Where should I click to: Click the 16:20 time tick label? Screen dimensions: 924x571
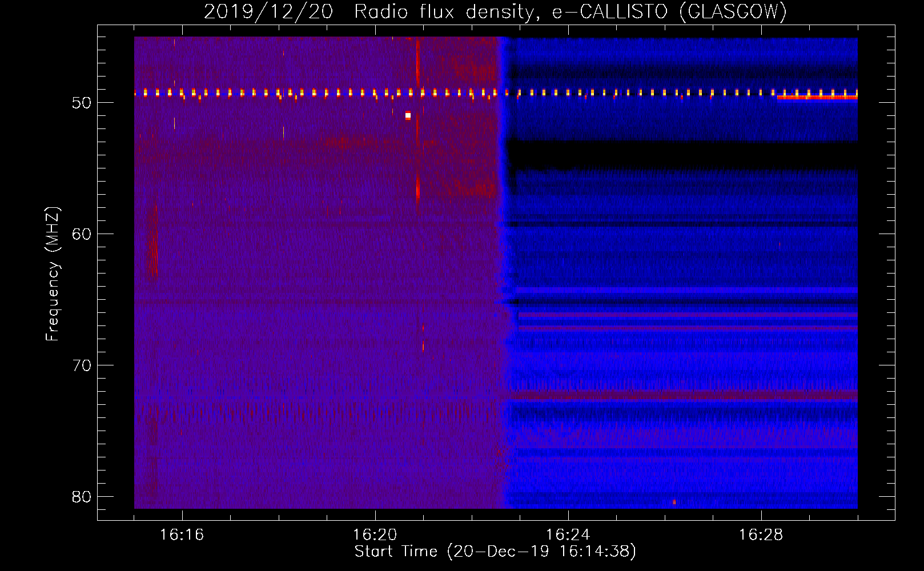pyautogui.click(x=375, y=535)
